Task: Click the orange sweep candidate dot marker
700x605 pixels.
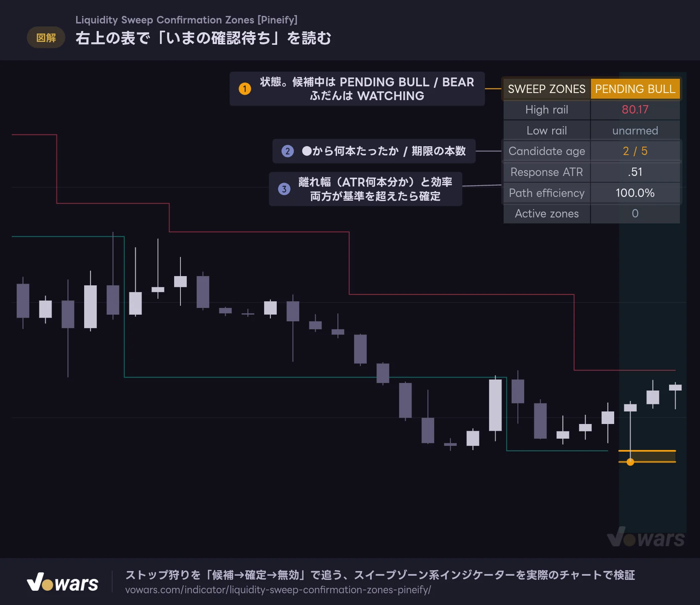Action: 631,462
